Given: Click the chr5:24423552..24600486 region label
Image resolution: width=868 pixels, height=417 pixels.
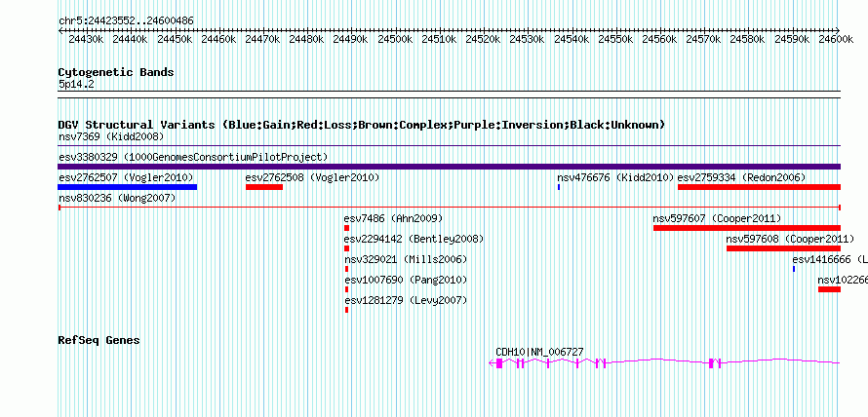Looking at the screenshot, I should pyautogui.click(x=126, y=21).
